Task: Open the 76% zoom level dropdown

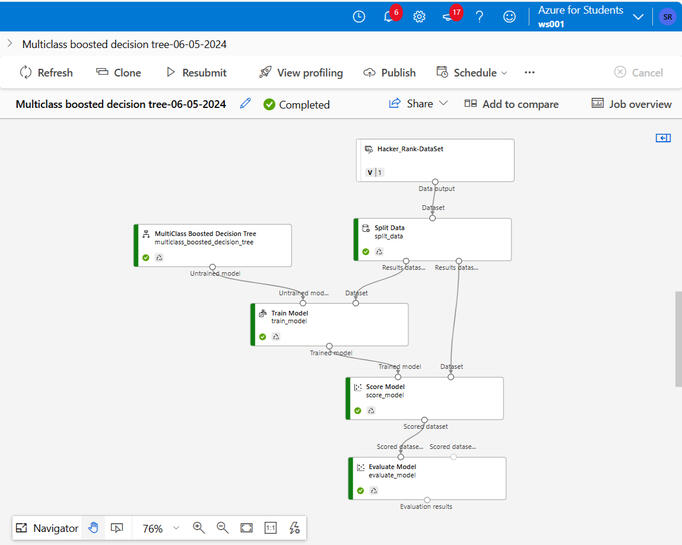Action: click(160, 528)
